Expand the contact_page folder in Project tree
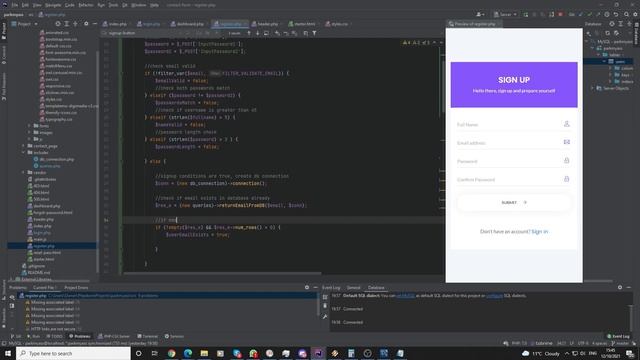This screenshot has height=360, width=640. click(23, 146)
